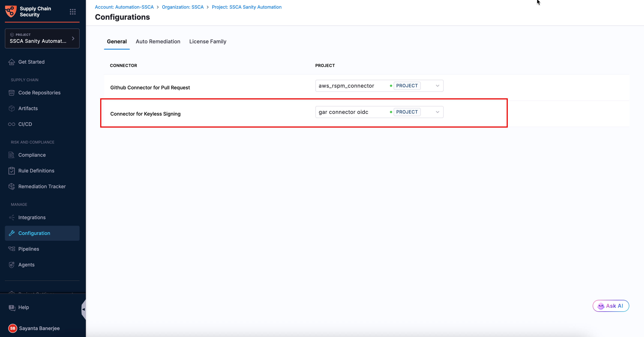Expand the project selector chevron
644x337 pixels.
click(73, 38)
